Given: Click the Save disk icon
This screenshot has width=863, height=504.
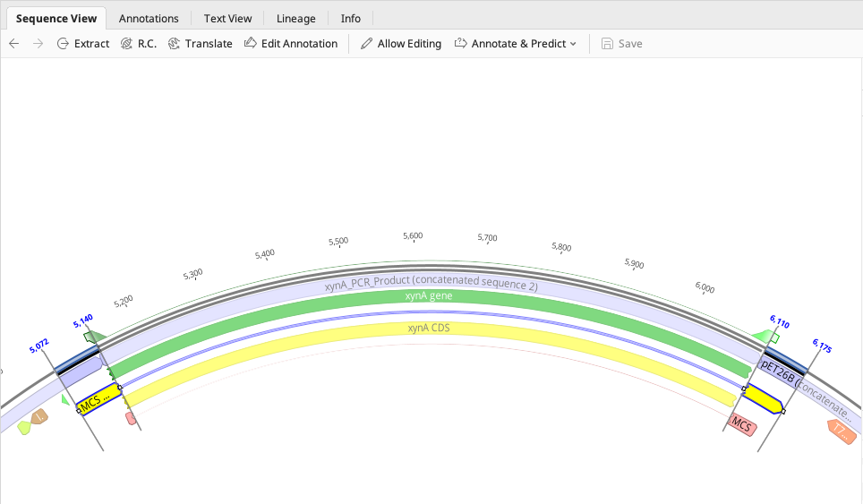Looking at the screenshot, I should [607, 44].
